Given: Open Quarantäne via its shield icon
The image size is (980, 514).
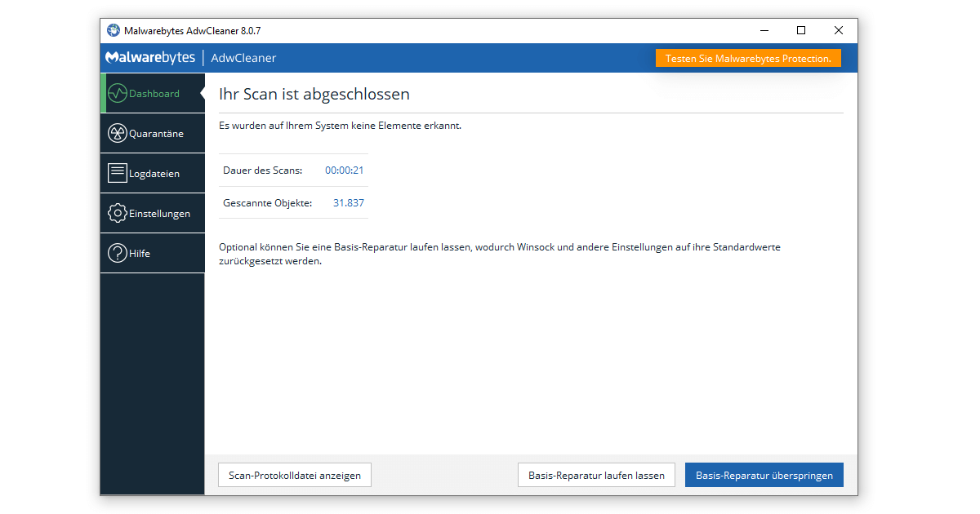Looking at the screenshot, I should coord(117,133).
